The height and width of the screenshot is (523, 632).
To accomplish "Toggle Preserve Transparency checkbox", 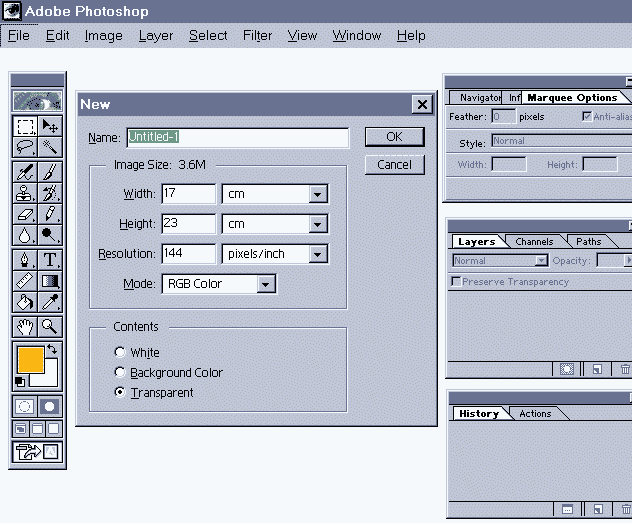I will click(456, 281).
